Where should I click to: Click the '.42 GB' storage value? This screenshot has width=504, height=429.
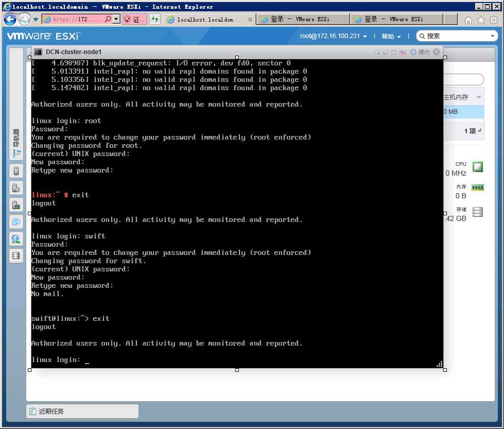point(455,219)
